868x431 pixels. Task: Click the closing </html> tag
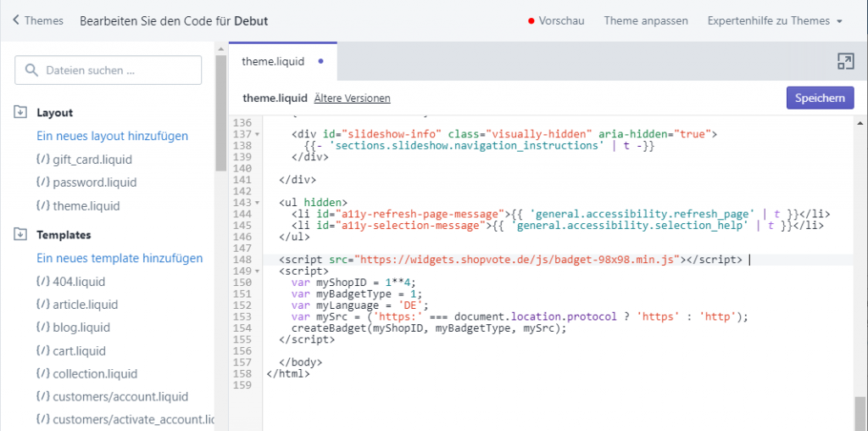(x=288, y=374)
